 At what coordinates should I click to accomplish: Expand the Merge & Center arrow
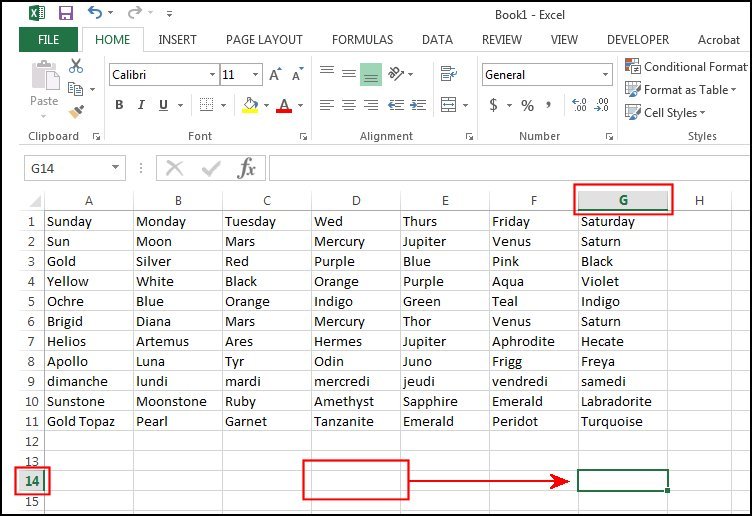(x=465, y=105)
